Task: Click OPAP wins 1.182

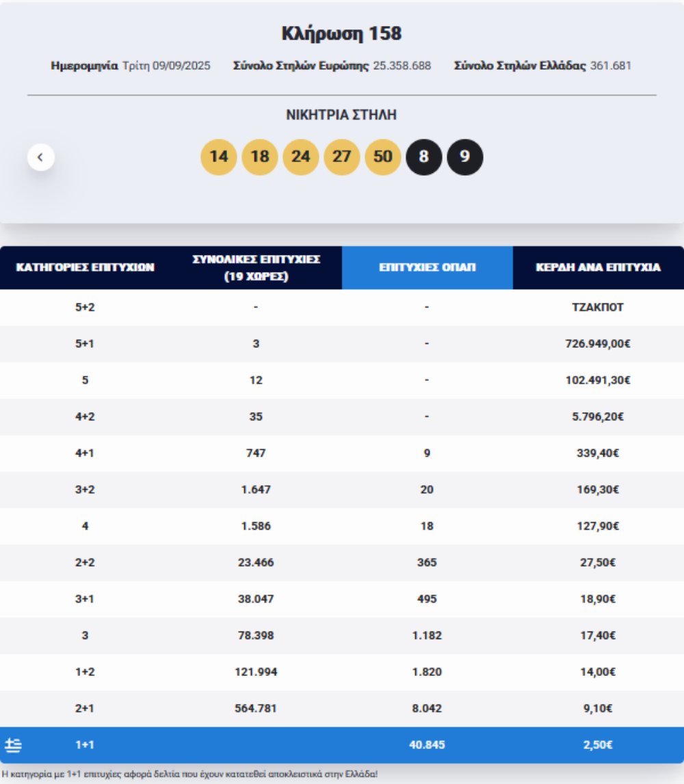Action: point(427,636)
